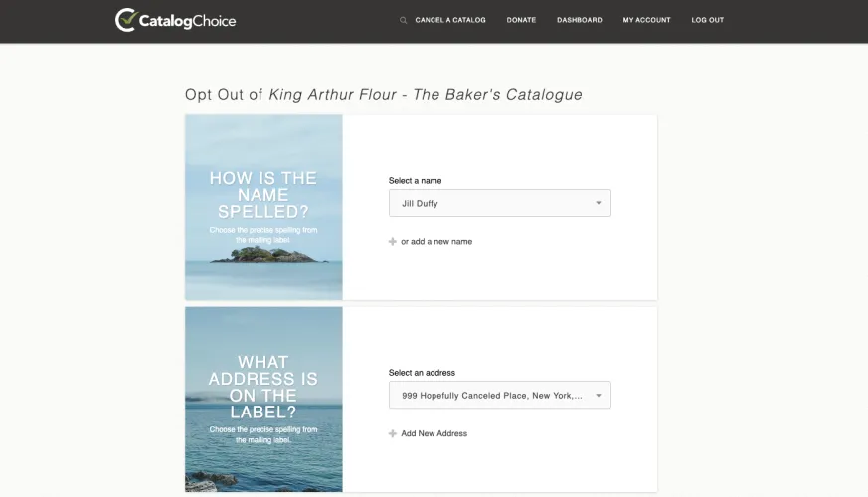Click the 'Opt Out of King Arthur Flour' heading
The image size is (868, 497).
[383, 95]
